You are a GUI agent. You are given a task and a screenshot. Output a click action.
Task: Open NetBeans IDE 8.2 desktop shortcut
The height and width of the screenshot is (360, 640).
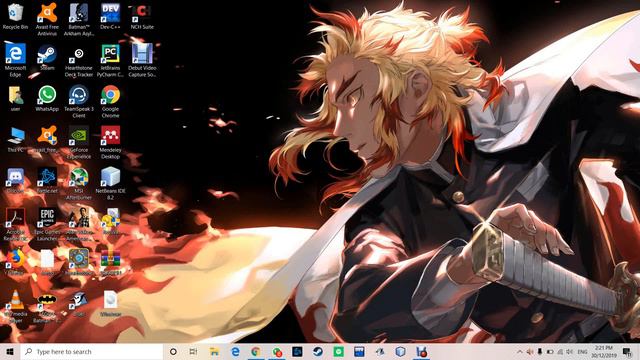[x=110, y=183]
